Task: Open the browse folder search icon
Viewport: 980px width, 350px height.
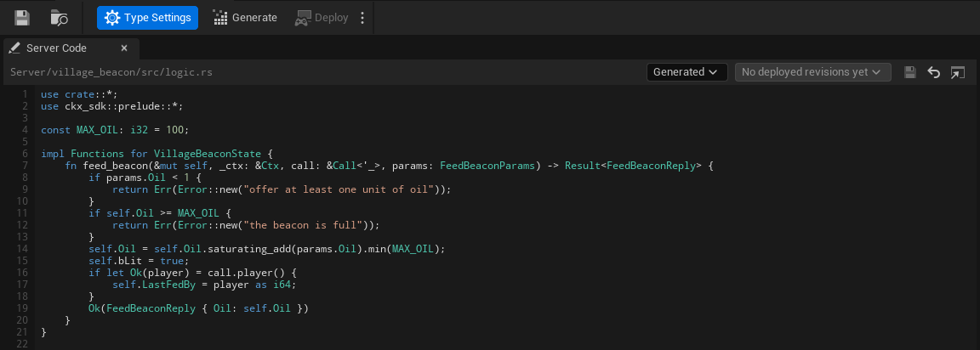Action: 60,18
